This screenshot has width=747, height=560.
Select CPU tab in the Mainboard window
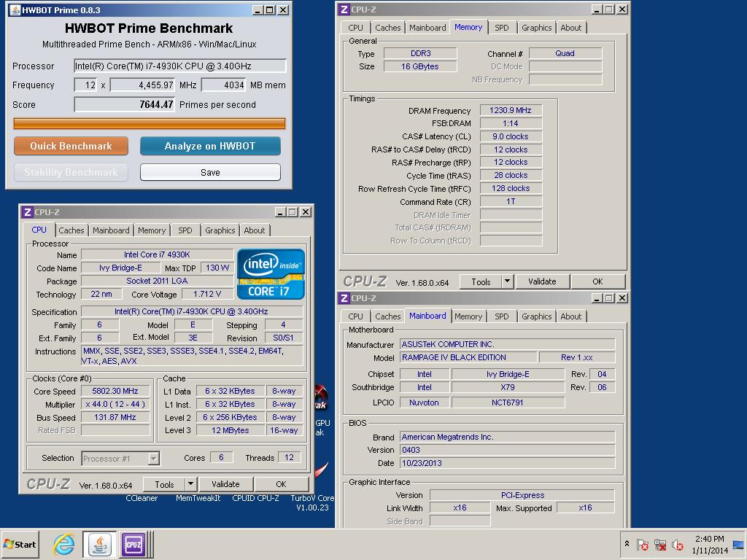pyautogui.click(x=355, y=316)
